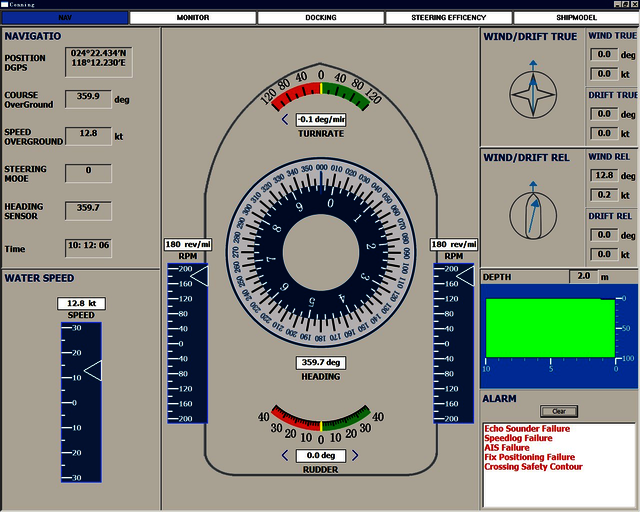Click the turnrate -0.1 deg/min readout

pyautogui.click(x=321, y=120)
